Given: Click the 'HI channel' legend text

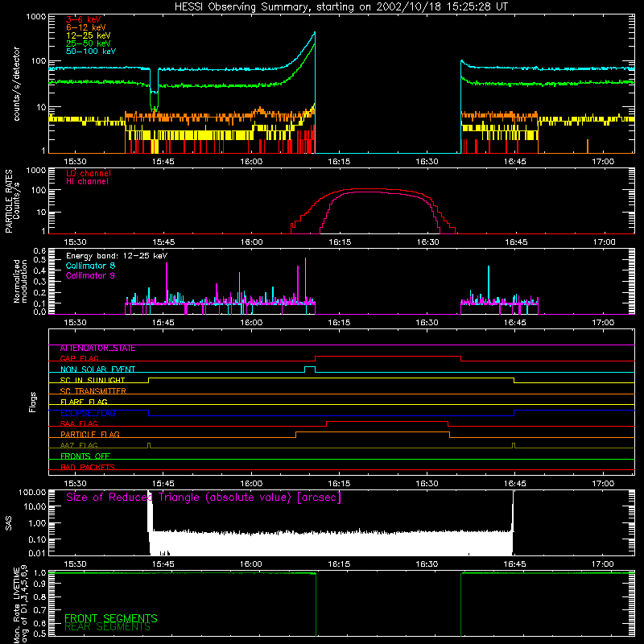Looking at the screenshot, I should [87, 182].
